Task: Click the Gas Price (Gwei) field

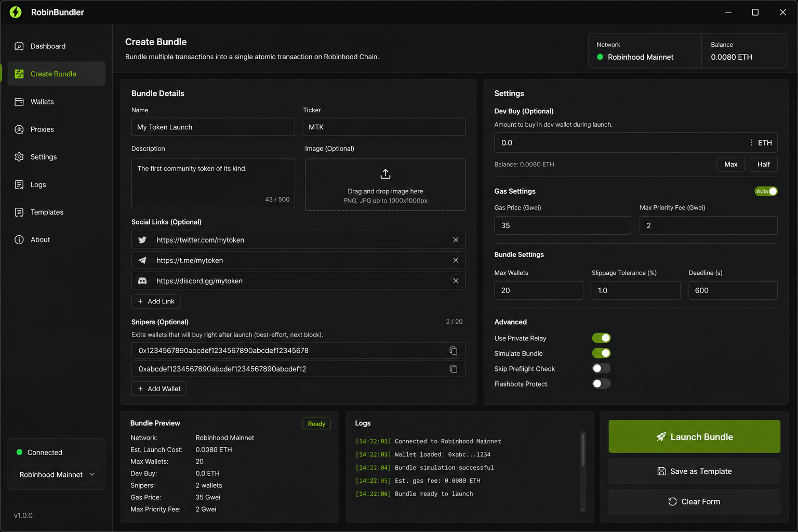Action: click(x=563, y=225)
